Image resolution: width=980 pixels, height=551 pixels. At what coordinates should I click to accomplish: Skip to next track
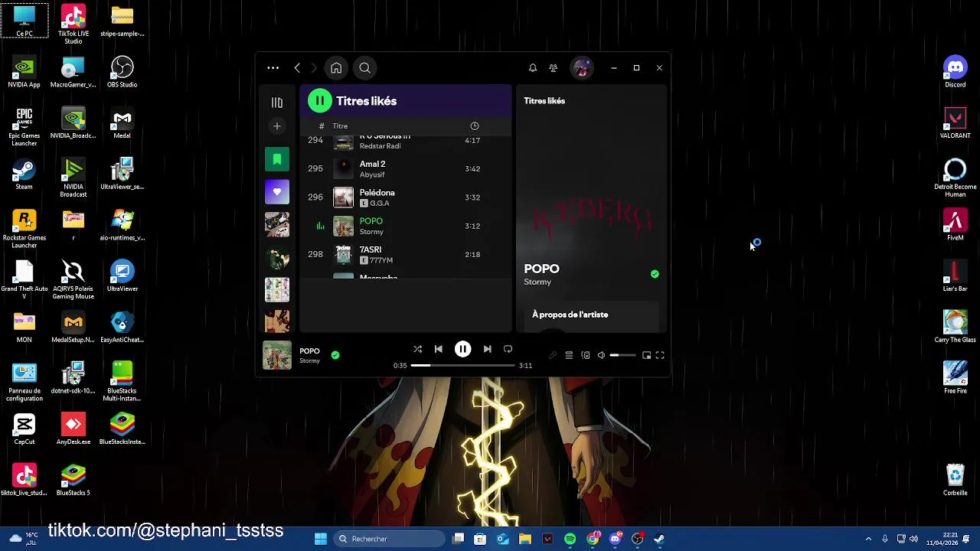coord(488,349)
